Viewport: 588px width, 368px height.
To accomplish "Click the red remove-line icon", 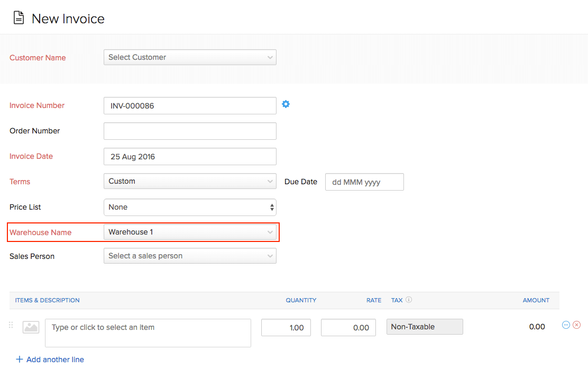I will (x=577, y=325).
